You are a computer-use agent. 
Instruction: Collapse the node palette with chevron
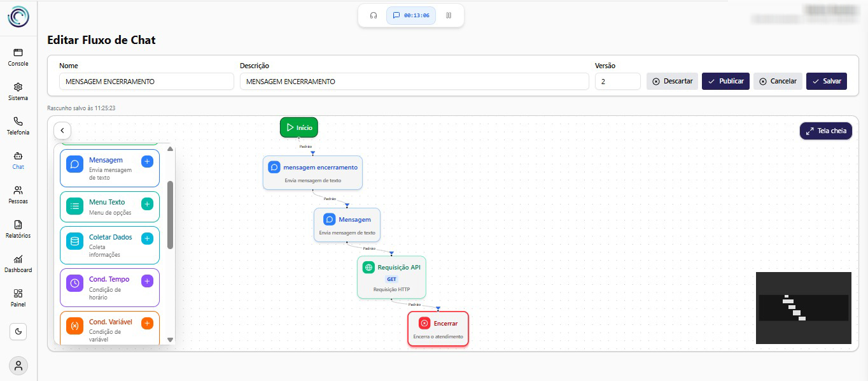pos(62,131)
